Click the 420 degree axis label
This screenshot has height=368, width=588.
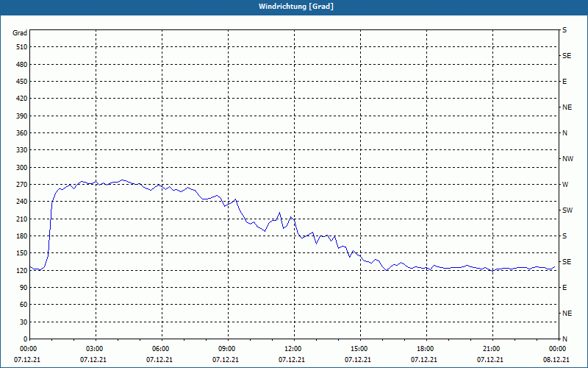tap(22, 99)
